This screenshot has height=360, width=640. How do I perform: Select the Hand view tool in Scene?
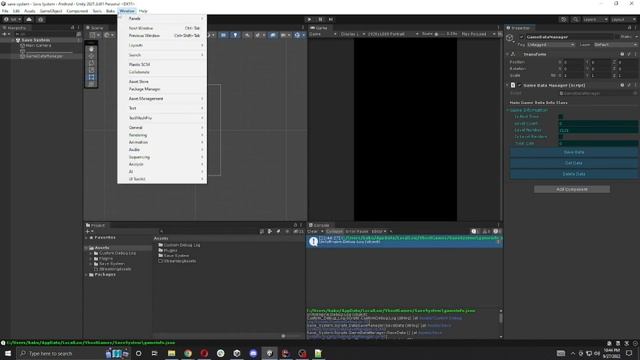[91, 49]
